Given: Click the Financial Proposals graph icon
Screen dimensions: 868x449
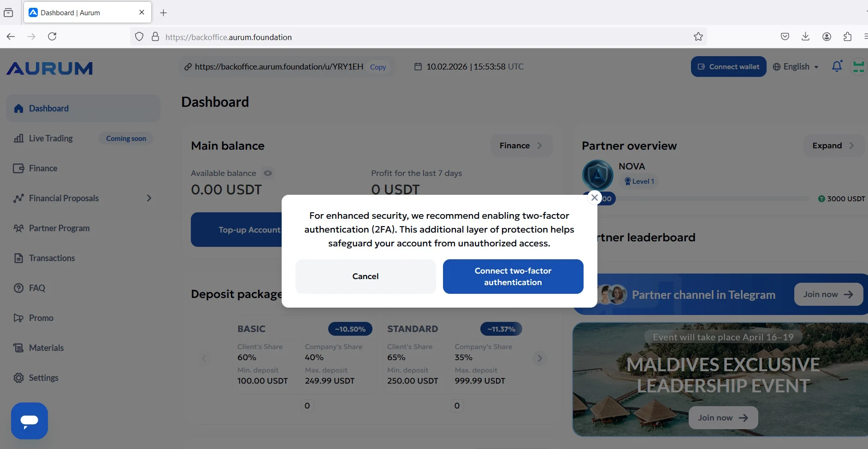Looking at the screenshot, I should 18,198.
